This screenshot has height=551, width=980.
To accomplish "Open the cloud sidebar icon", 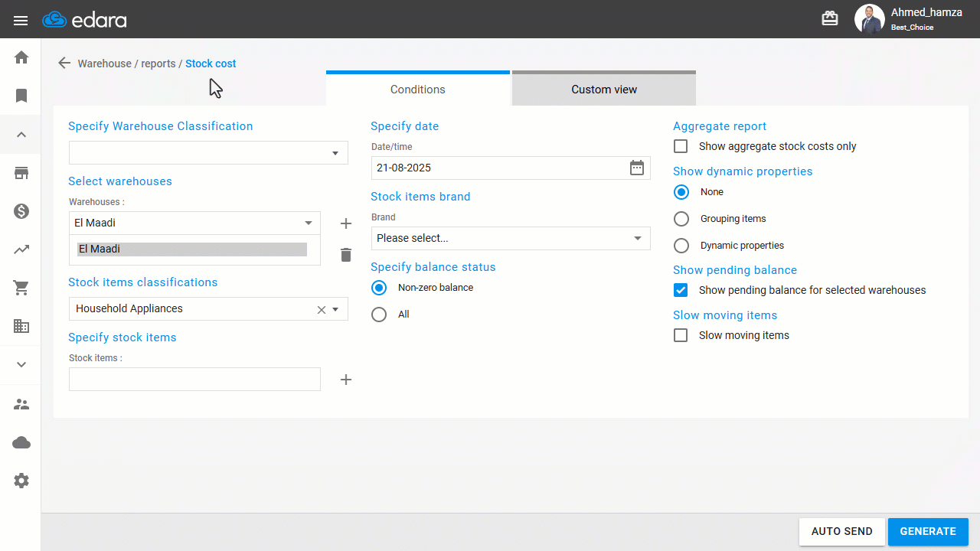I will pos(21,442).
